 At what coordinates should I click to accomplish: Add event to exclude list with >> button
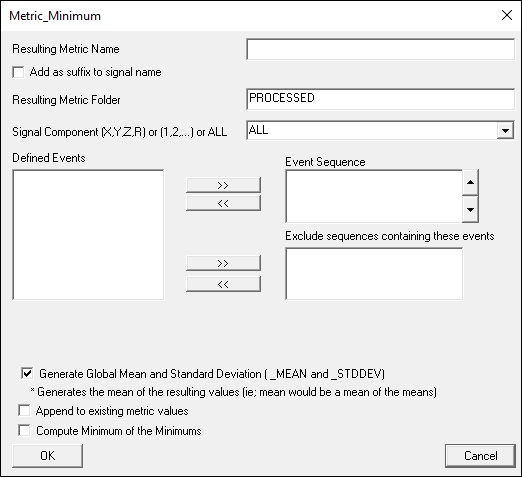pyautogui.click(x=223, y=263)
